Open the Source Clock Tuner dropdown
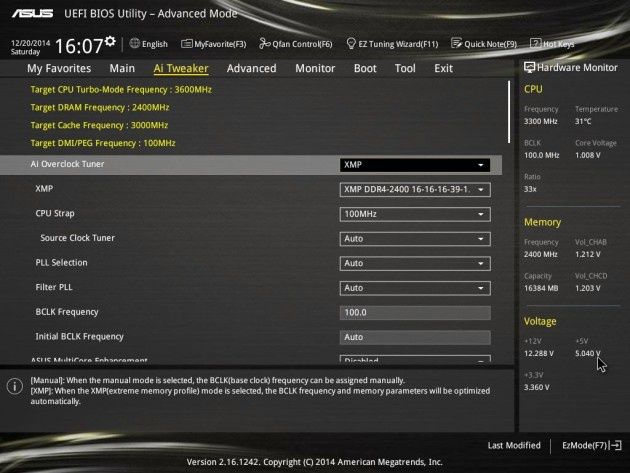This screenshot has width=630, height=473. [415, 239]
